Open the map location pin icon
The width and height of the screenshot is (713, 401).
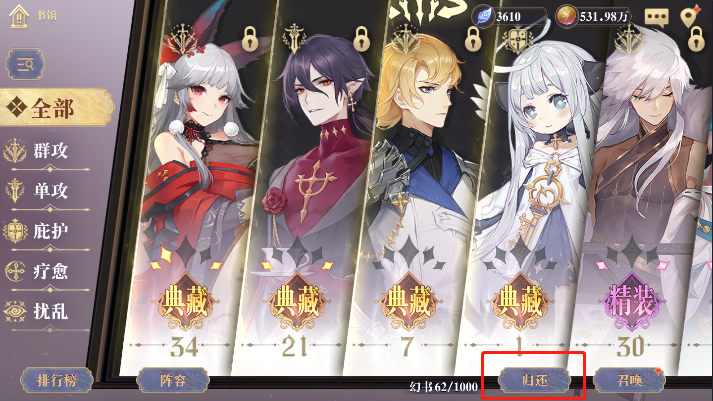(x=690, y=17)
